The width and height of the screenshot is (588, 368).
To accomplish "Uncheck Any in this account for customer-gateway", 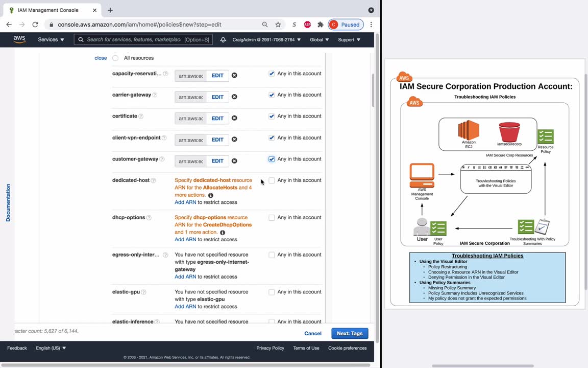I will (x=272, y=159).
